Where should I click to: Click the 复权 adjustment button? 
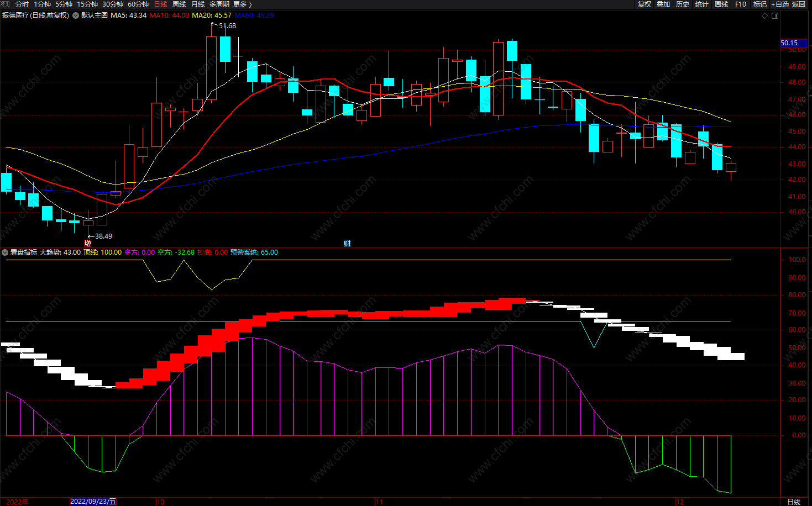point(645,4)
